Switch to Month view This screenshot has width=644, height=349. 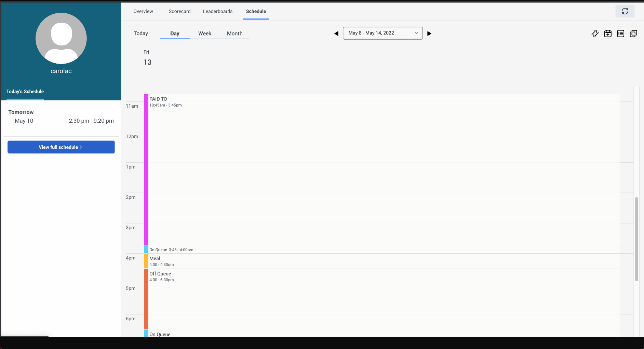pyautogui.click(x=235, y=33)
